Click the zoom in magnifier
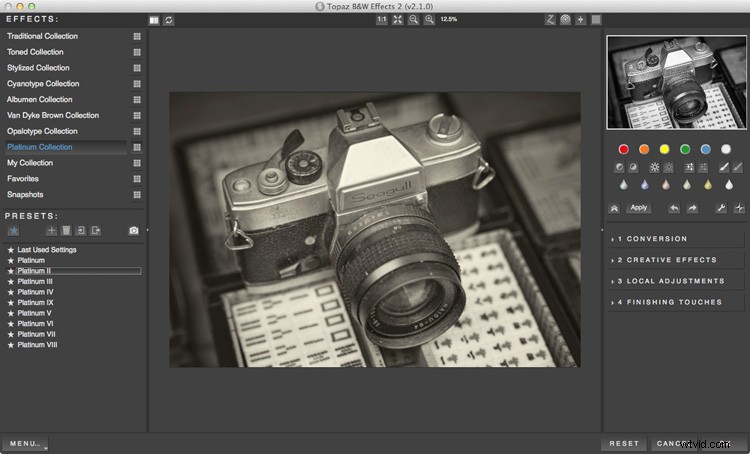Viewport: 750px width, 454px height. click(x=429, y=20)
